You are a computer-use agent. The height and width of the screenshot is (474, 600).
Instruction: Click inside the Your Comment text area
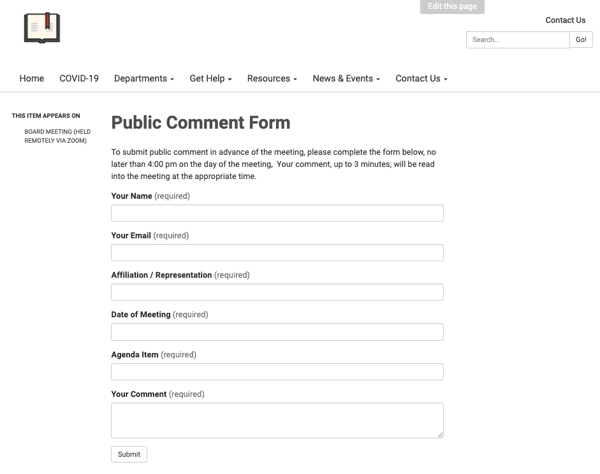[x=277, y=420]
